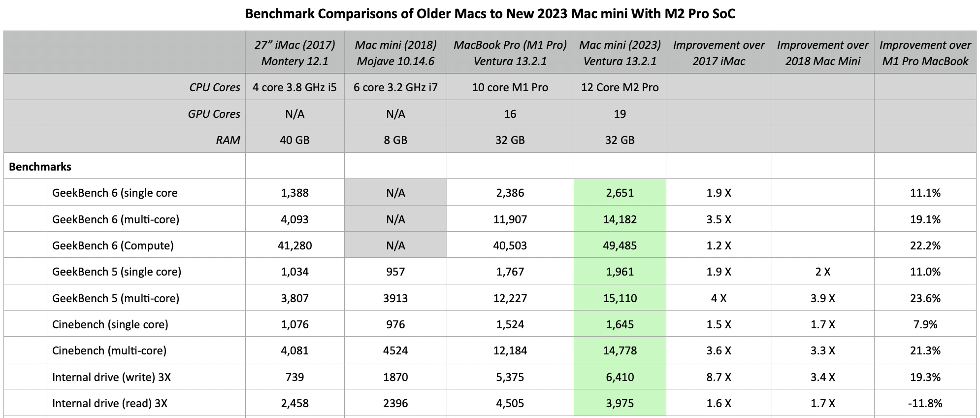The width and height of the screenshot is (980, 418).
Task: Select the 'Cinebench (single core)' row label
Action: (x=110, y=324)
